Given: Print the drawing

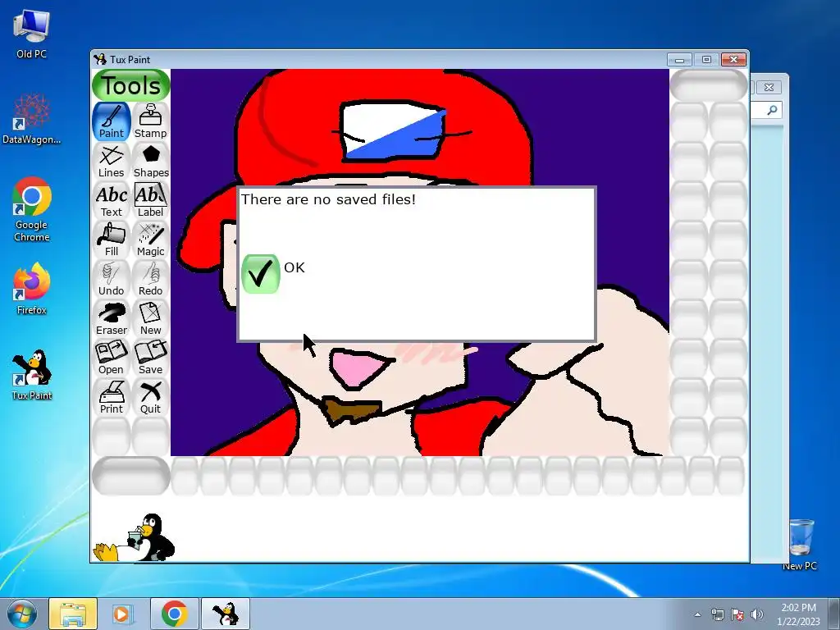Looking at the screenshot, I should 112,397.
